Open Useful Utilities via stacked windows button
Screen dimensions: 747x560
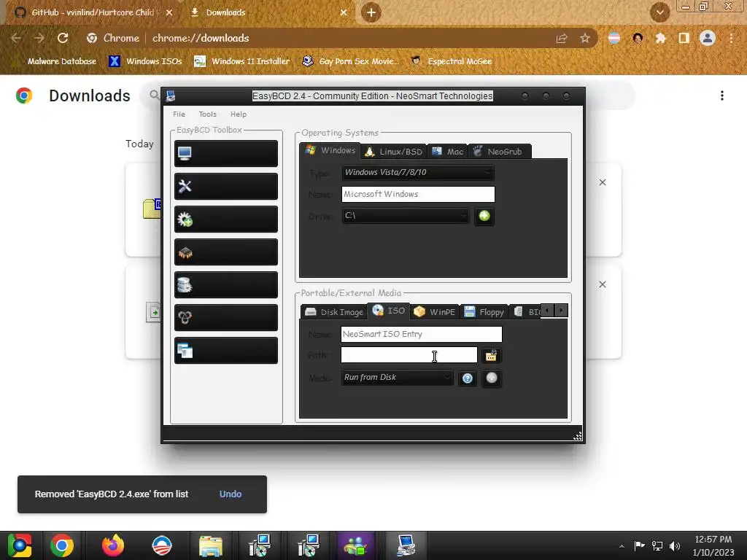point(226,351)
